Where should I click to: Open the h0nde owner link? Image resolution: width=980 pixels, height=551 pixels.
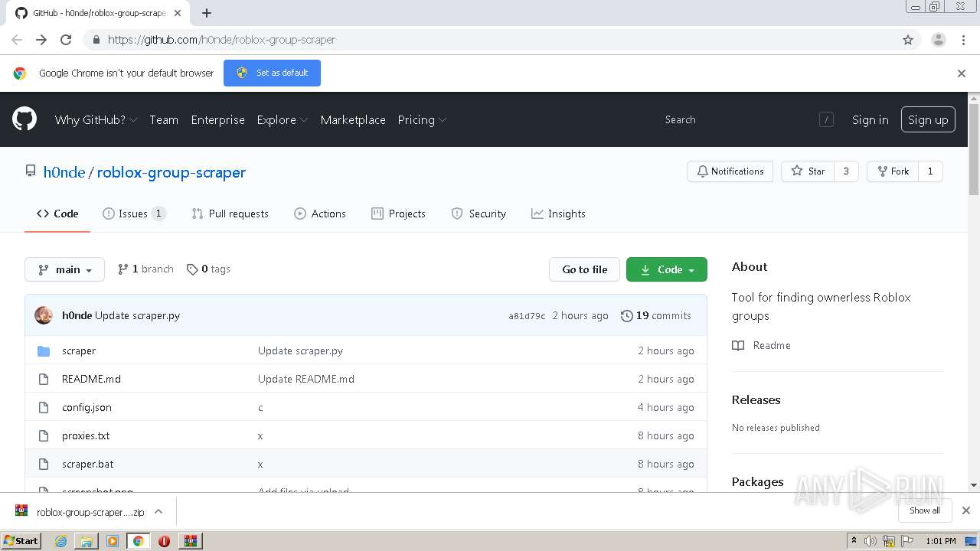pyautogui.click(x=64, y=172)
